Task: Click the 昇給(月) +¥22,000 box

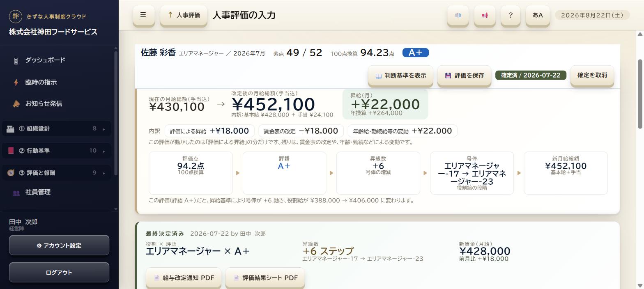Action: coord(385,104)
